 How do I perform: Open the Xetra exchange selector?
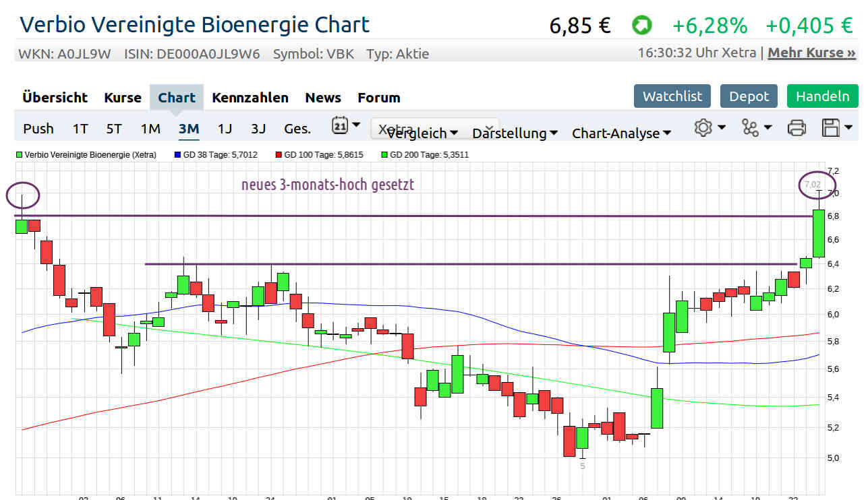(x=435, y=129)
